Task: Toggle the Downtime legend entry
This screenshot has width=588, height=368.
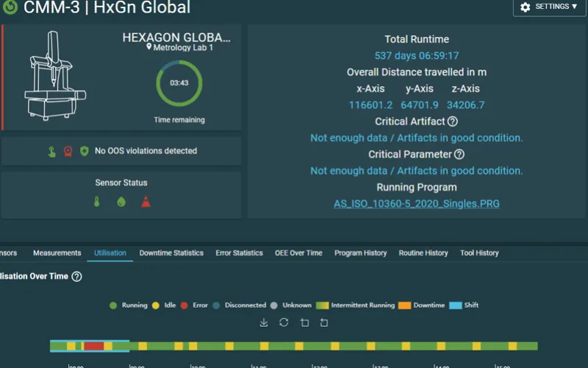Action: (x=421, y=305)
